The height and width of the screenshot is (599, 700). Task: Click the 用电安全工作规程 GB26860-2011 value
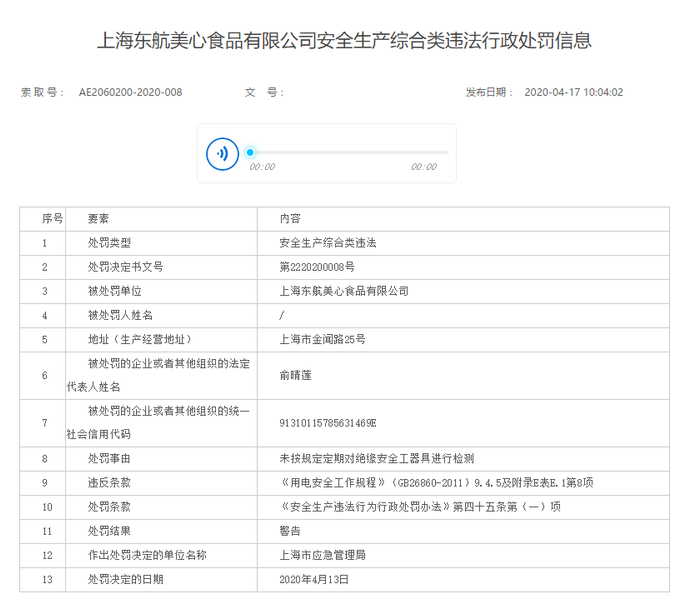click(x=437, y=483)
